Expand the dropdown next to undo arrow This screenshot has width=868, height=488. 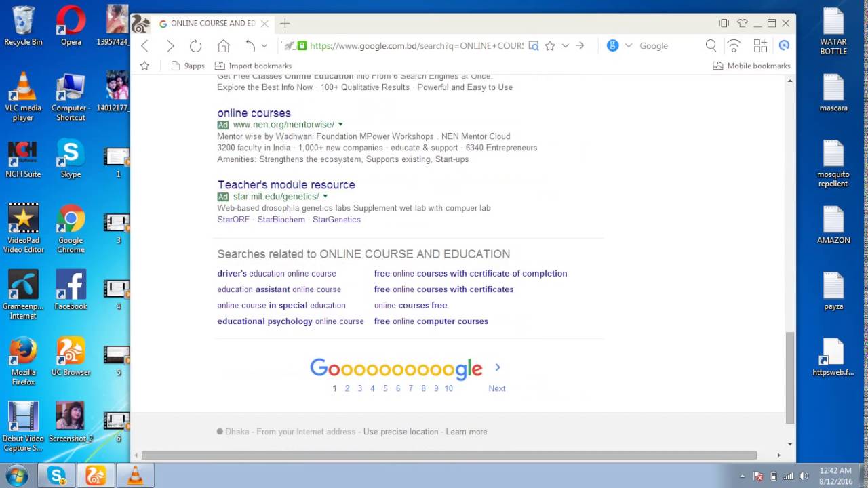click(x=264, y=45)
